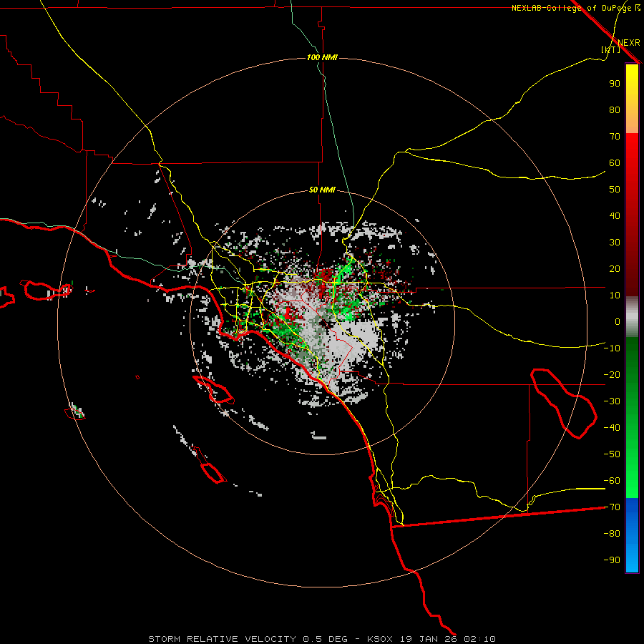644x644 pixels.
Task: Click the "19 JAN 26" date in caption
Action: (x=429, y=639)
